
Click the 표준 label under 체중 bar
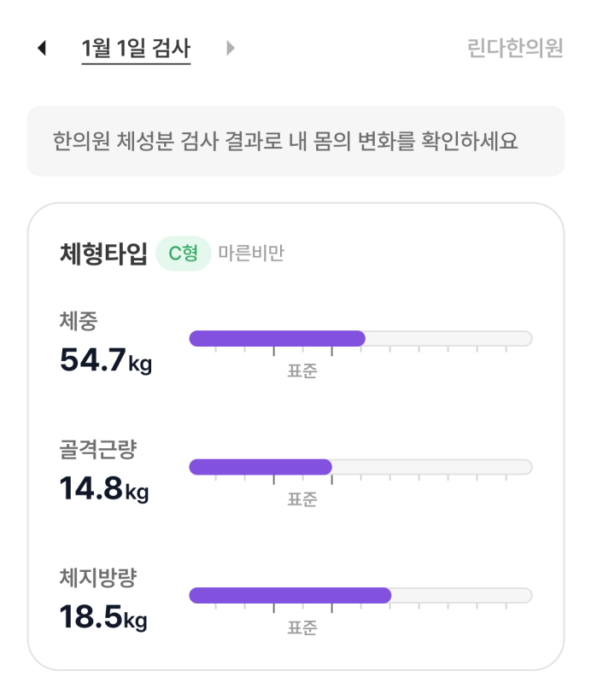tap(302, 371)
